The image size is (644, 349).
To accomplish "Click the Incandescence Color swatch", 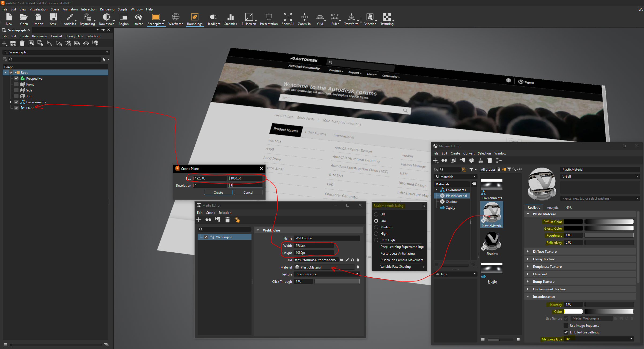I will (x=573, y=311).
